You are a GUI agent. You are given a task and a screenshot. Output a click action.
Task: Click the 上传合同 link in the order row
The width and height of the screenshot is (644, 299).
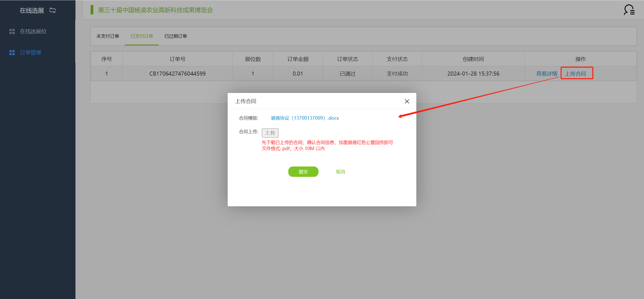click(576, 74)
